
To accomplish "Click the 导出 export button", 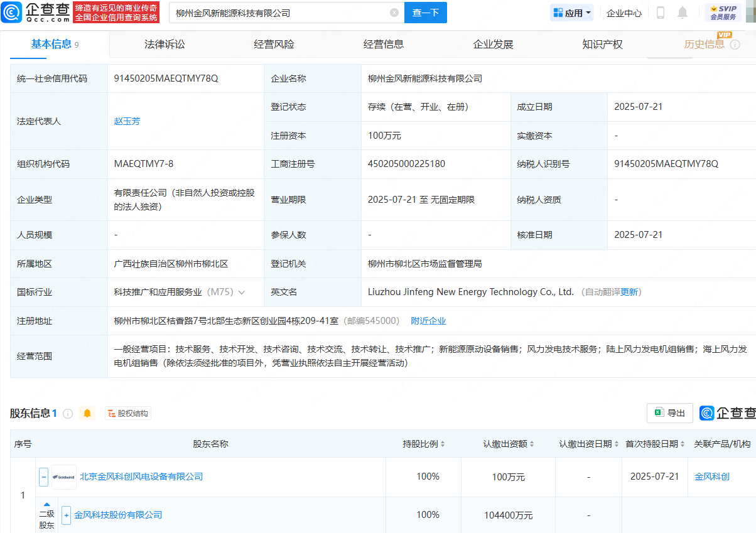I will (x=670, y=413).
